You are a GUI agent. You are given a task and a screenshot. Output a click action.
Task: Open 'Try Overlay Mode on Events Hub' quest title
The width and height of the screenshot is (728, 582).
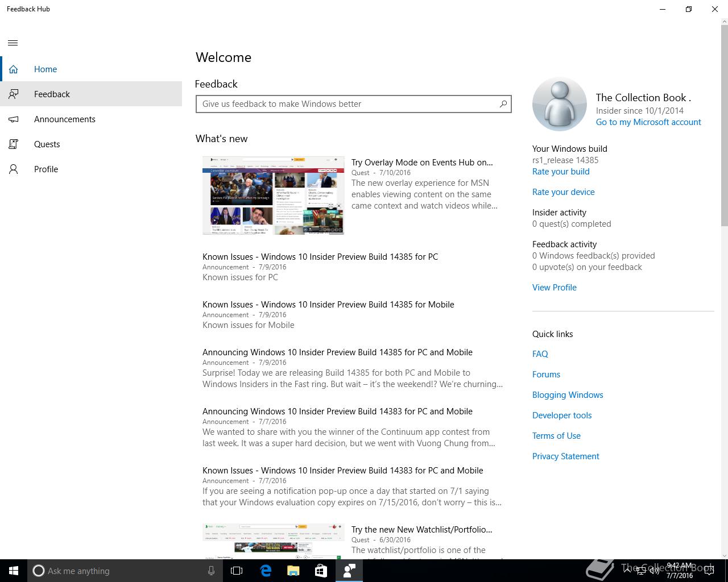pyautogui.click(x=422, y=163)
